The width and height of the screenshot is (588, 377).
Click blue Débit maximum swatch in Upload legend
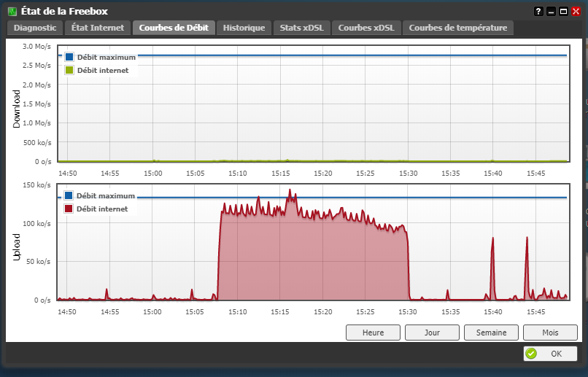click(x=69, y=195)
